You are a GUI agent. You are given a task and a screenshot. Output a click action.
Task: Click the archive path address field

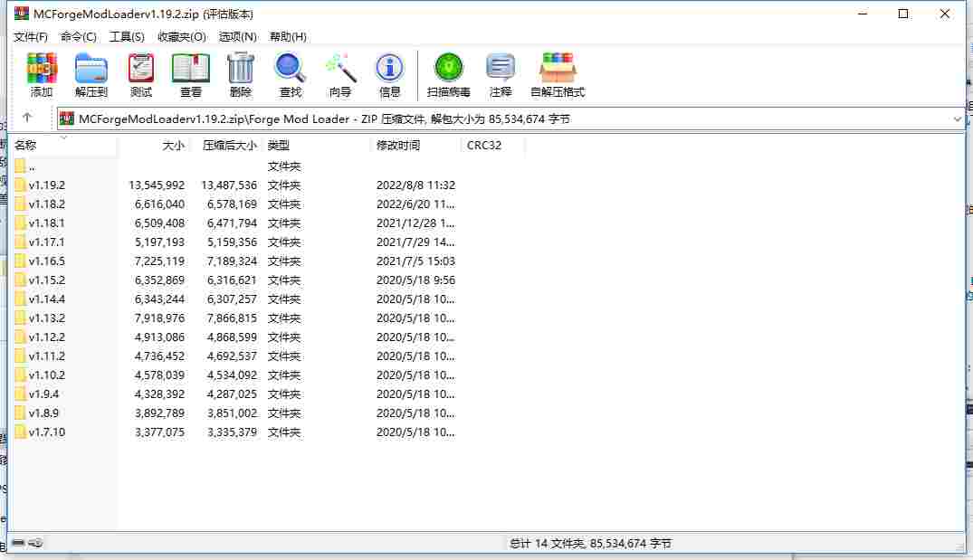tap(510, 119)
